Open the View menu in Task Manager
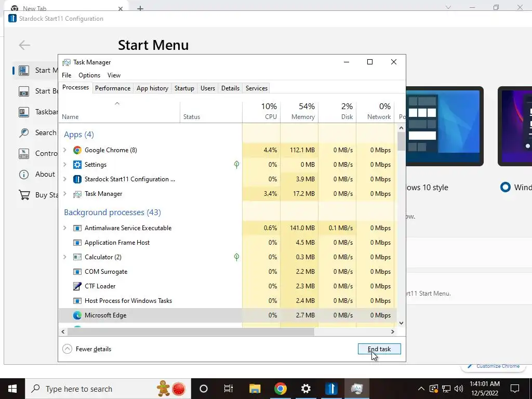The height and width of the screenshot is (399, 532). click(x=114, y=75)
